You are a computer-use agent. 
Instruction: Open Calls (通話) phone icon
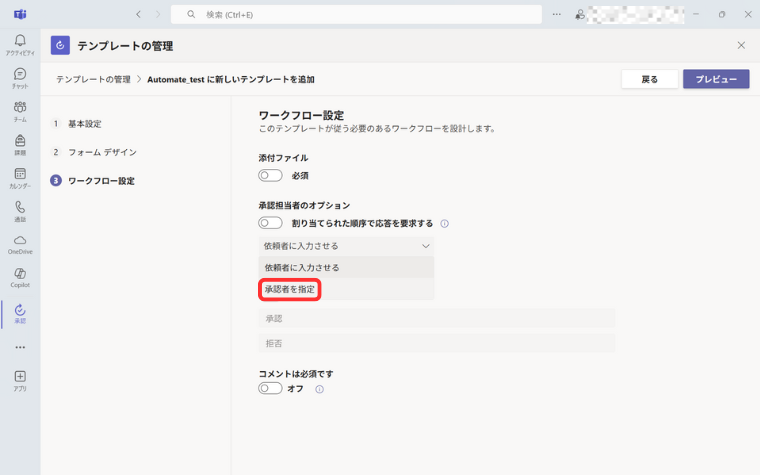click(x=20, y=211)
